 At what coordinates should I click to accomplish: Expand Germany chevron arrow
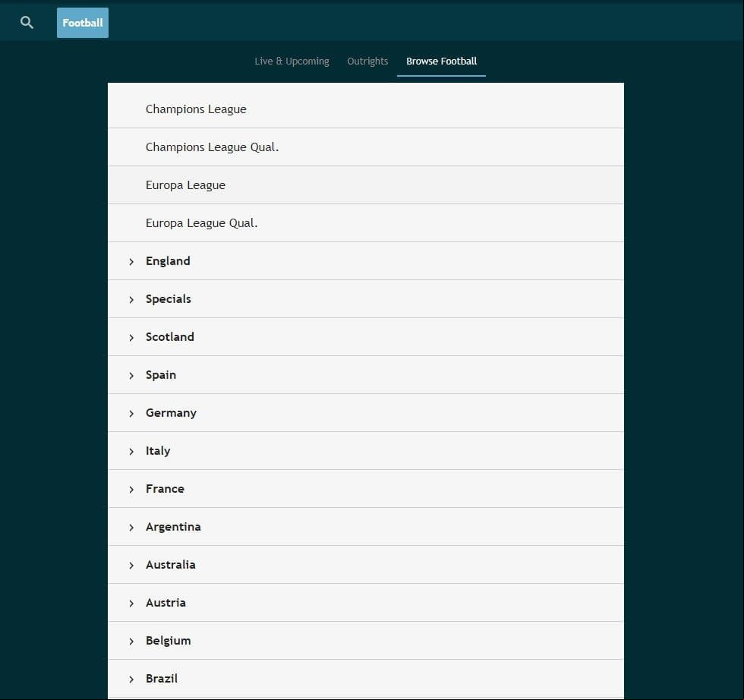131,413
